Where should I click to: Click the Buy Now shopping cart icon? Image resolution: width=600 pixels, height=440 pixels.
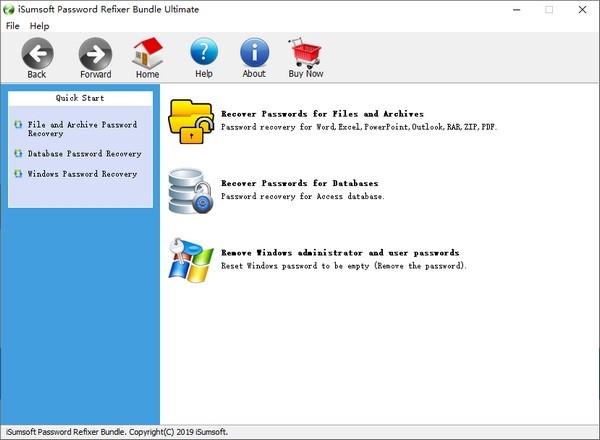[306, 53]
